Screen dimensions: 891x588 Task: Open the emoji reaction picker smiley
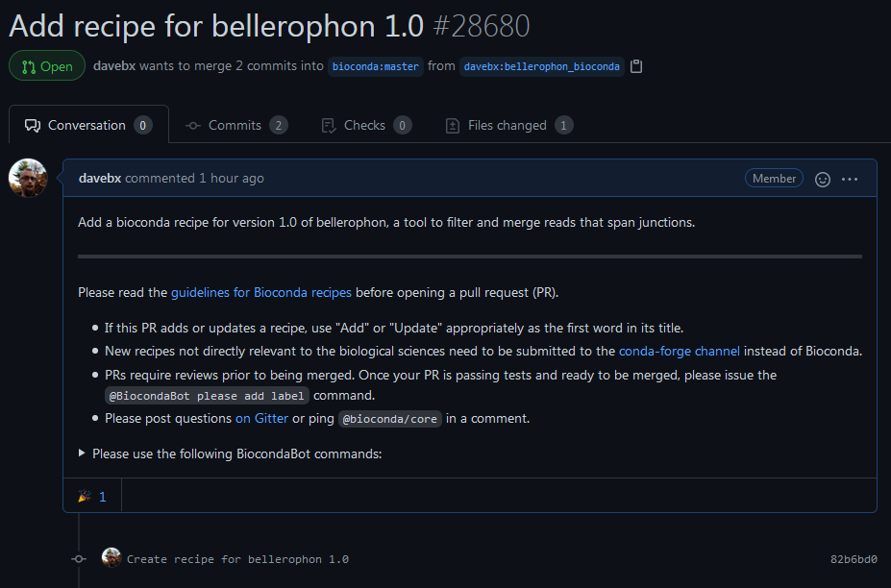822,180
